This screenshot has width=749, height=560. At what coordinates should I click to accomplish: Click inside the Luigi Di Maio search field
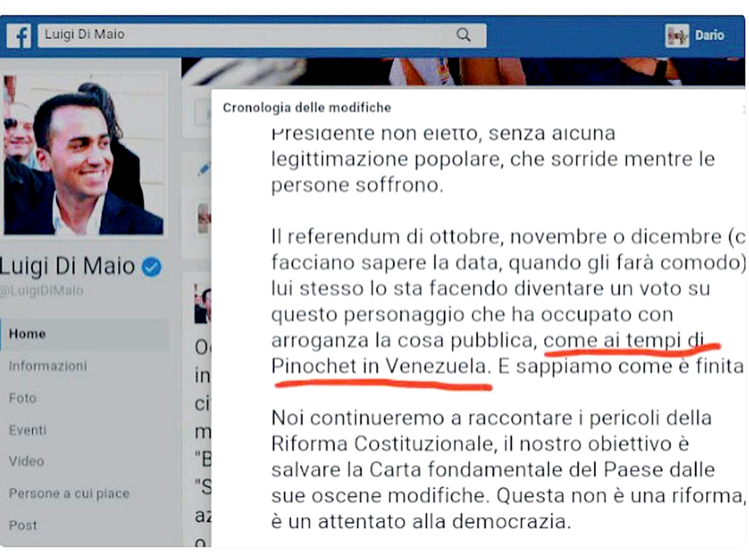click(x=262, y=35)
